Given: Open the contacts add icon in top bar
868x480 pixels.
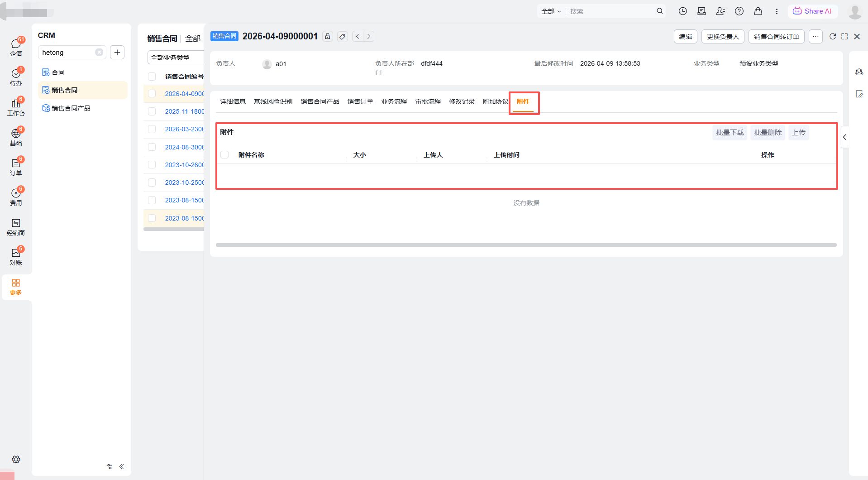Looking at the screenshot, I should pyautogui.click(x=720, y=11).
